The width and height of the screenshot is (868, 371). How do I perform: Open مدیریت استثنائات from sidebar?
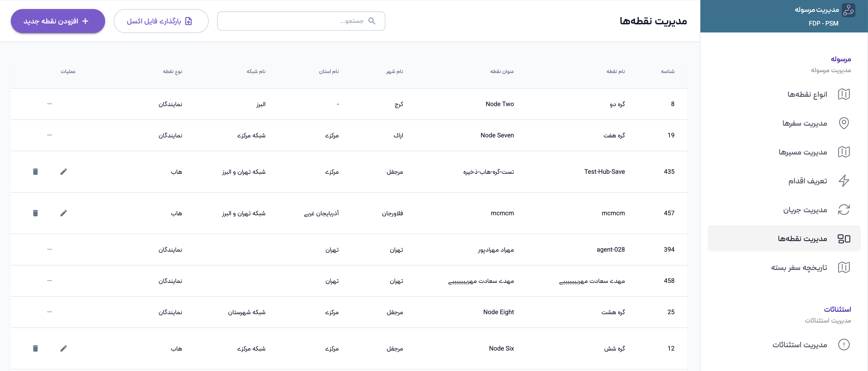coord(800,345)
